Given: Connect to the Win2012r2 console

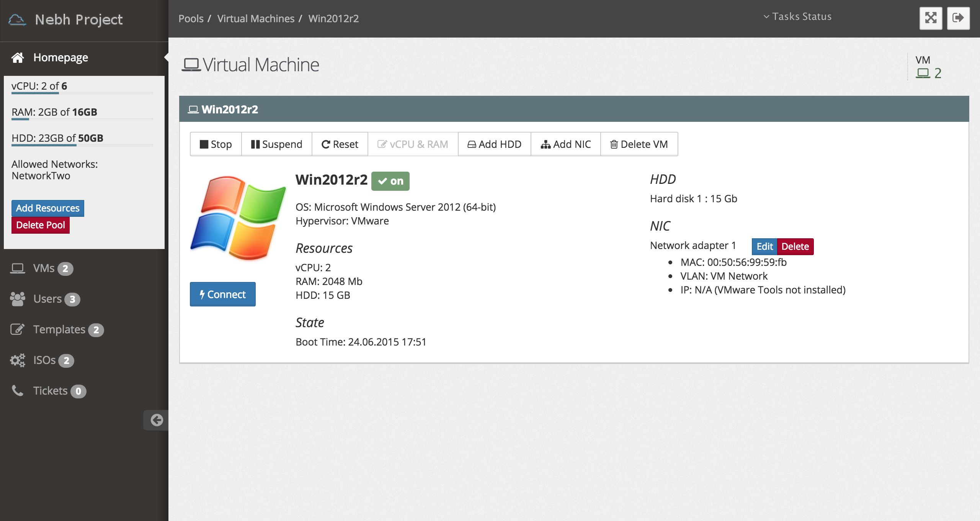Looking at the screenshot, I should click(222, 294).
